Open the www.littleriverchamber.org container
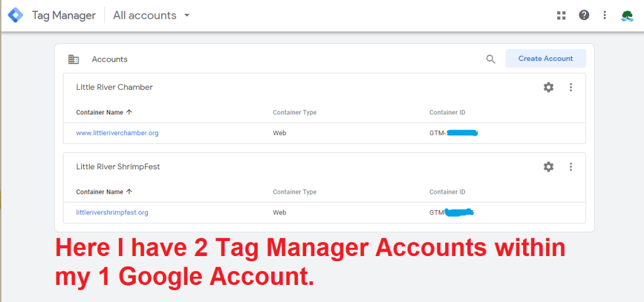644x302 pixels. [117, 133]
